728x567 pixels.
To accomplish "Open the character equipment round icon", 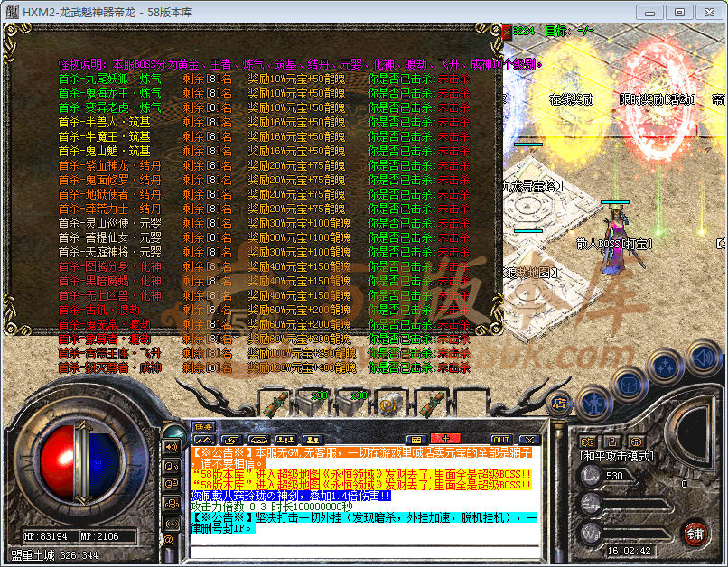I will click(594, 404).
